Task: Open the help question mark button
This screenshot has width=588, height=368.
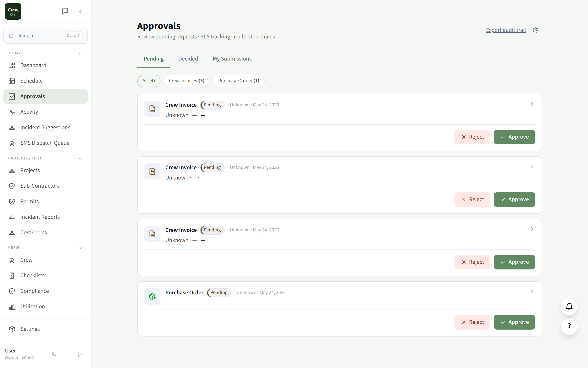Action: tap(569, 326)
